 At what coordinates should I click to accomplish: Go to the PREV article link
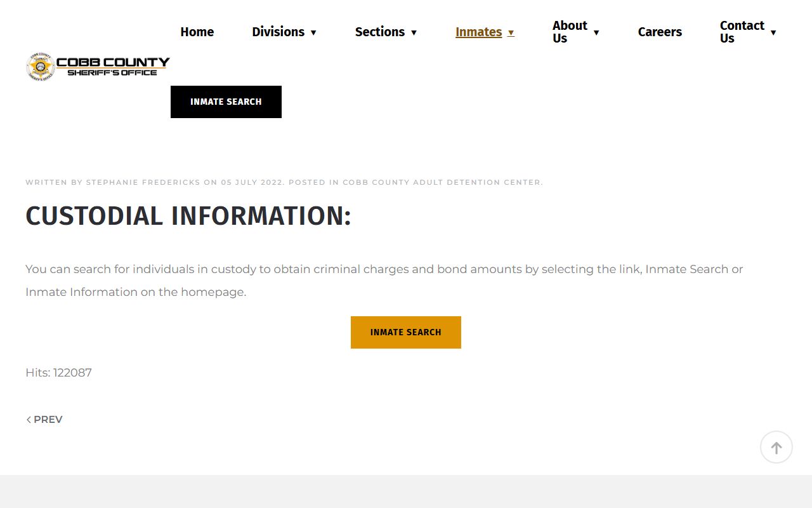click(x=48, y=420)
